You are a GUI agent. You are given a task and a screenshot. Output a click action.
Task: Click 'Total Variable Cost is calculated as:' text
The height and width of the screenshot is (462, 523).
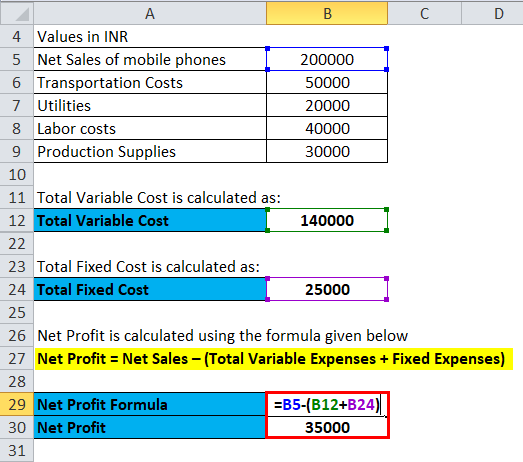point(159,197)
